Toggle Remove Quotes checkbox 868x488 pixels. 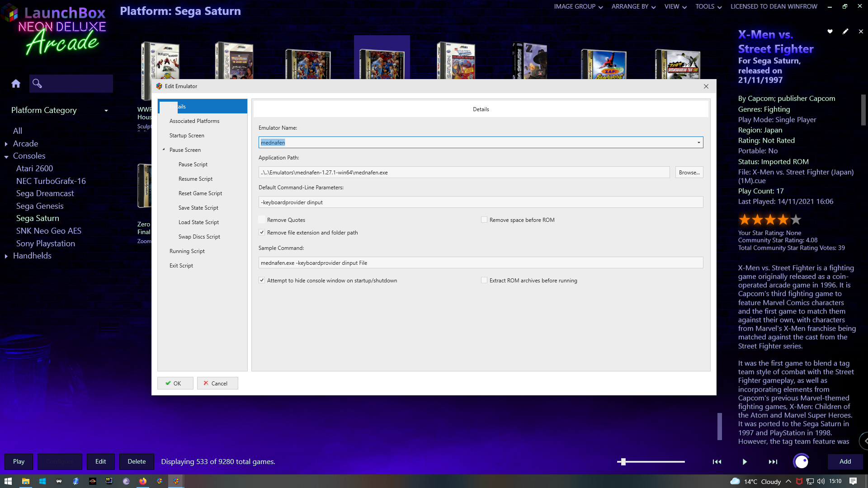pos(262,220)
